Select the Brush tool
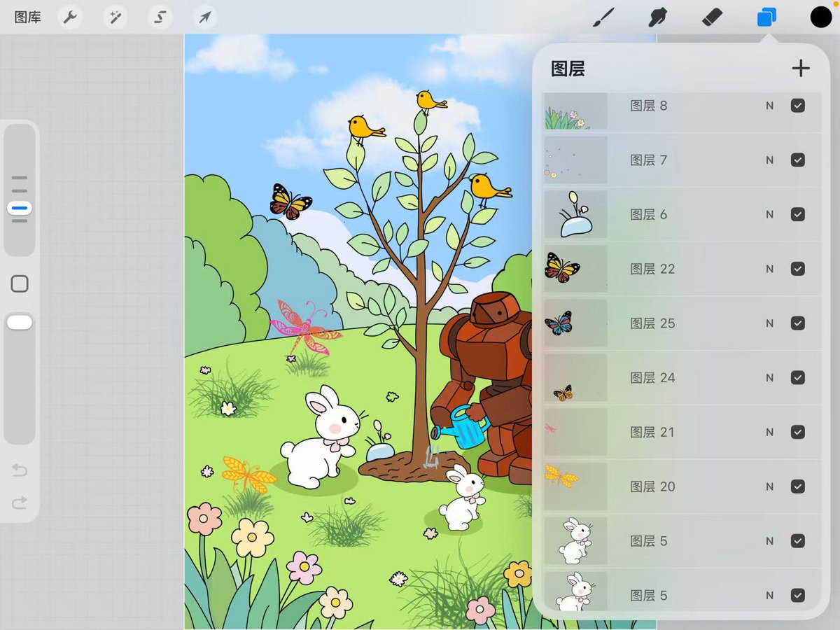This screenshot has width=840, height=630. coord(603,17)
